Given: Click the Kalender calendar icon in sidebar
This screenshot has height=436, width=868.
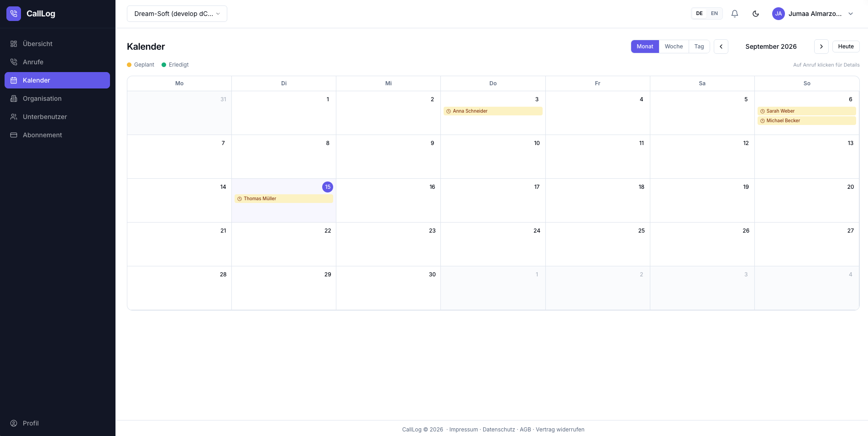Looking at the screenshot, I should click(x=14, y=80).
